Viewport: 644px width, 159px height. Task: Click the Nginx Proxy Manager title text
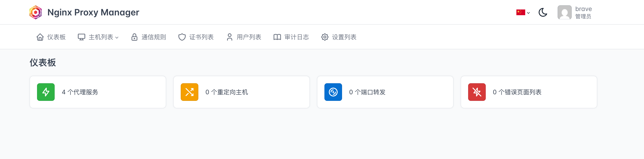[93, 12]
